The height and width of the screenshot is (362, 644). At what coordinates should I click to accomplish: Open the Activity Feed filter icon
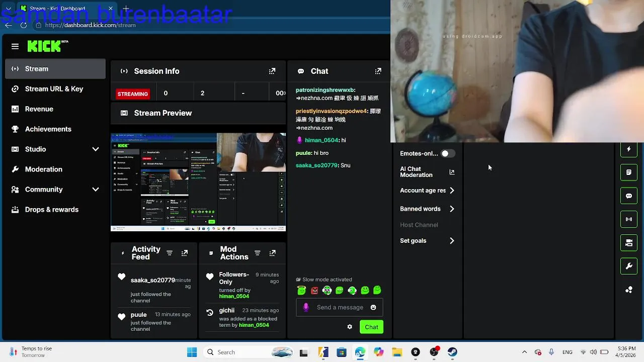pyautogui.click(x=170, y=253)
